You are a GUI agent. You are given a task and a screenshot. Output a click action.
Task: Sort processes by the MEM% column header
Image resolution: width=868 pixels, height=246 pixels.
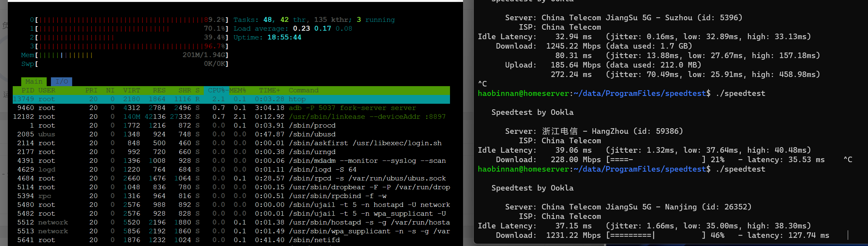point(238,90)
